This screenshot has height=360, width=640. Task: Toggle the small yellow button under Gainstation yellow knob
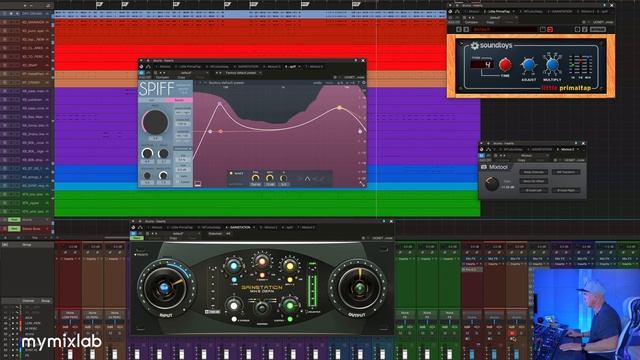[289, 280]
